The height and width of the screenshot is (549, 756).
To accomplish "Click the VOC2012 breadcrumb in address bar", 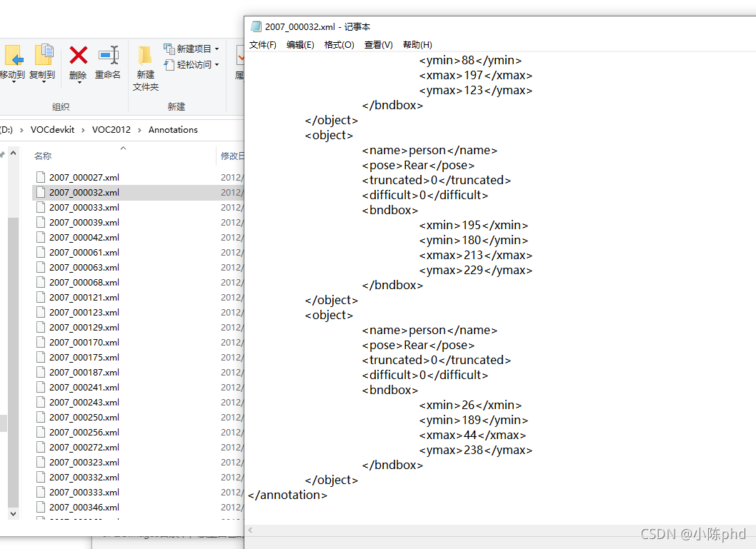I will (x=111, y=129).
